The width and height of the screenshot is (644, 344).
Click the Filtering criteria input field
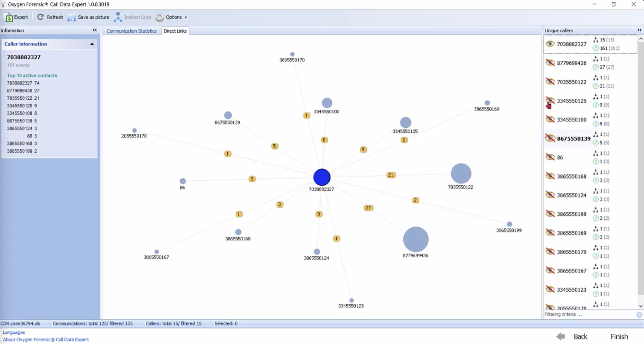tap(589, 314)
